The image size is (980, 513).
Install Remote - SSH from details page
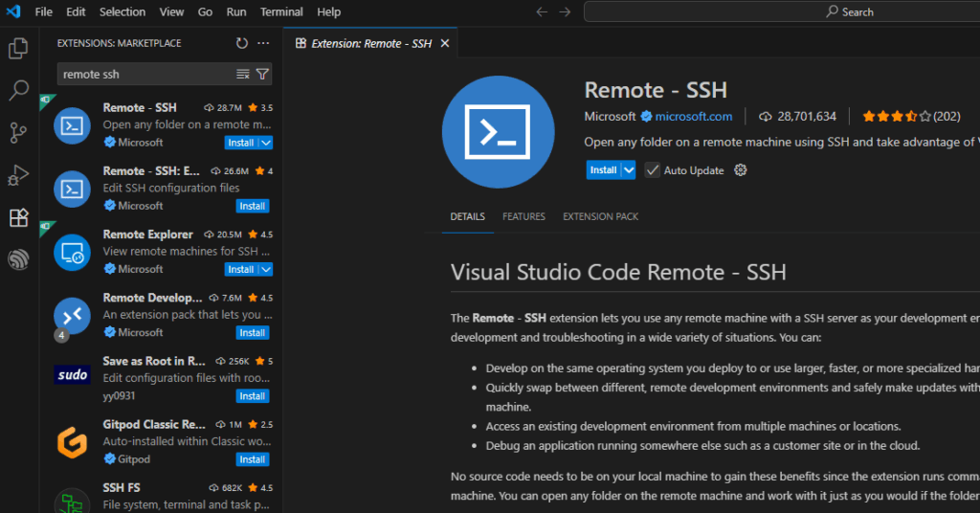pyautogui.click(x=604, y=170)
